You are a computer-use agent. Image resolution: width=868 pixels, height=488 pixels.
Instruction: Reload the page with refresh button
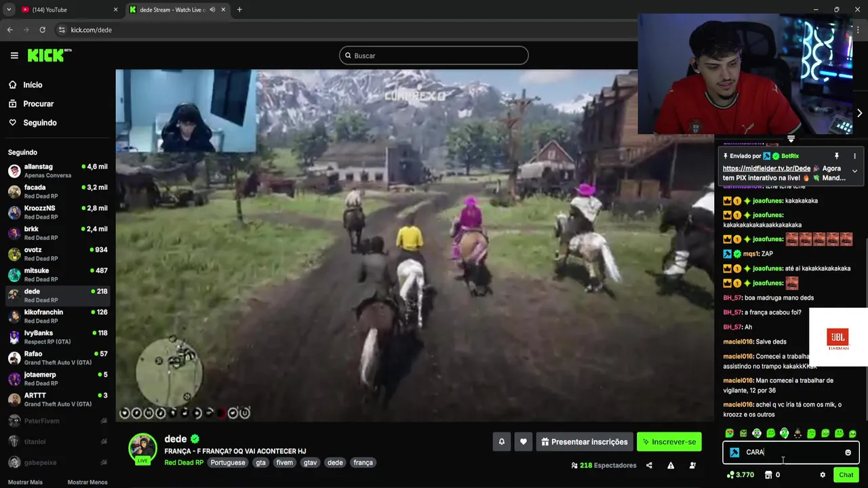tap(42, 30)
